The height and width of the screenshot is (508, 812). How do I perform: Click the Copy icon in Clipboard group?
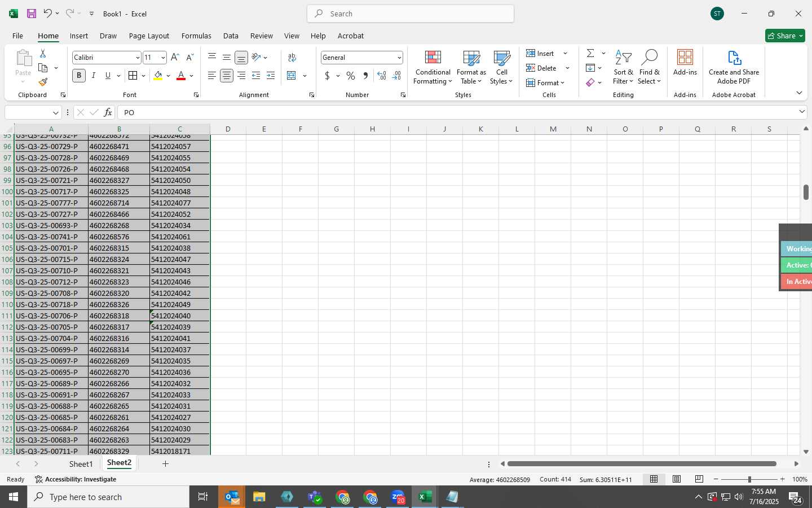point(43,68)
